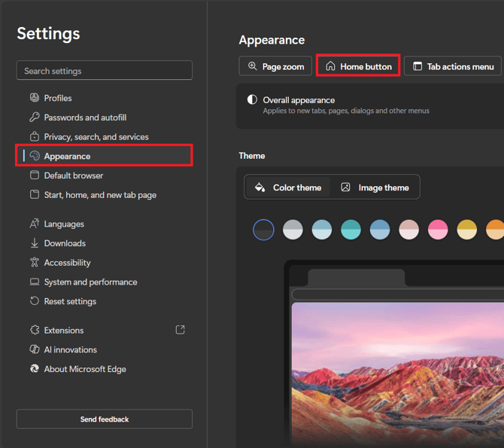Click the key icon for Passwords and autofill

click(x=34, y=117)
